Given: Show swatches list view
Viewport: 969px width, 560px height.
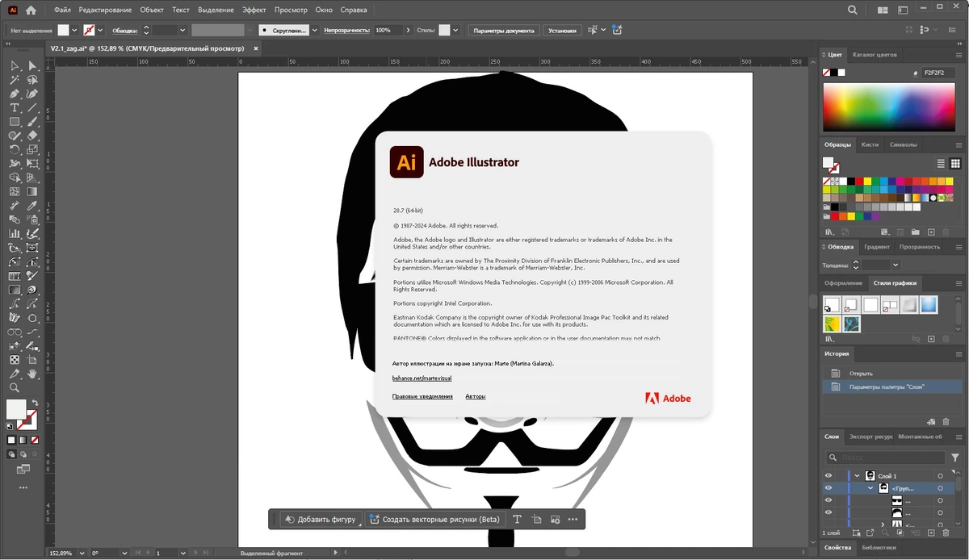Looking at the screenshot, I should (942, 164).
